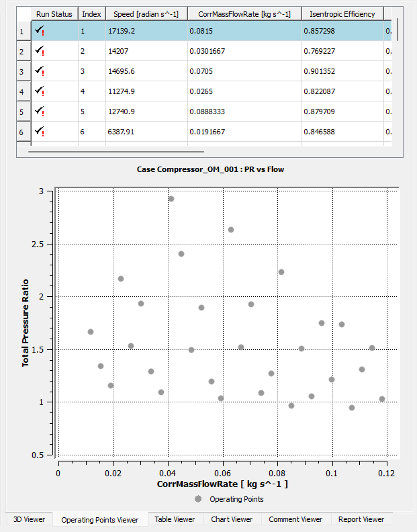Click speed value 14207

coord(146,51)
